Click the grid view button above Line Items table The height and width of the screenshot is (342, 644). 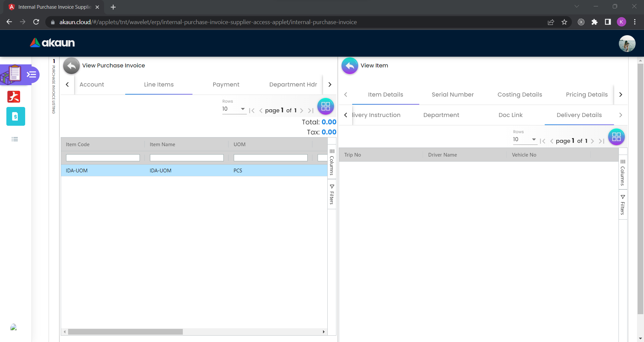pos(325,106)
